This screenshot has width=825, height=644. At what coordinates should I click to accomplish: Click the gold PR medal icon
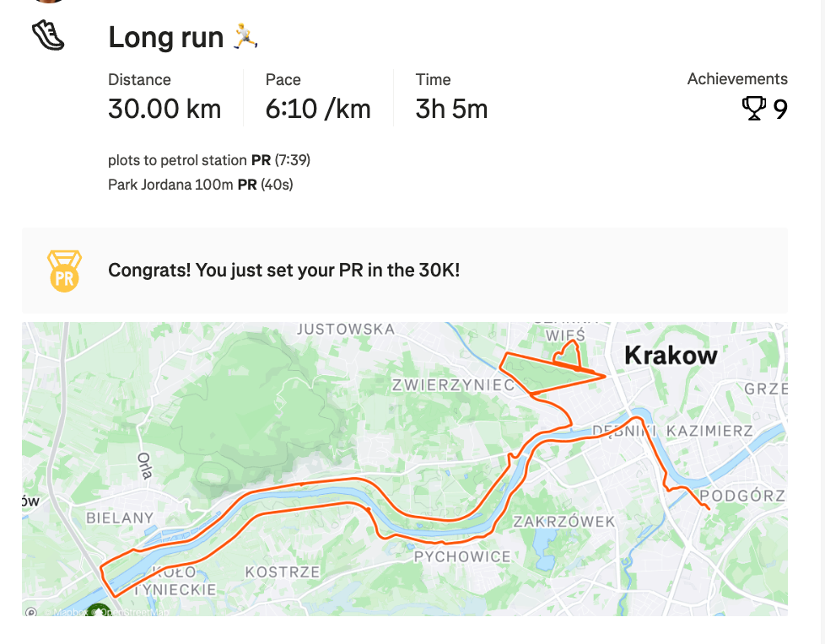64,271
